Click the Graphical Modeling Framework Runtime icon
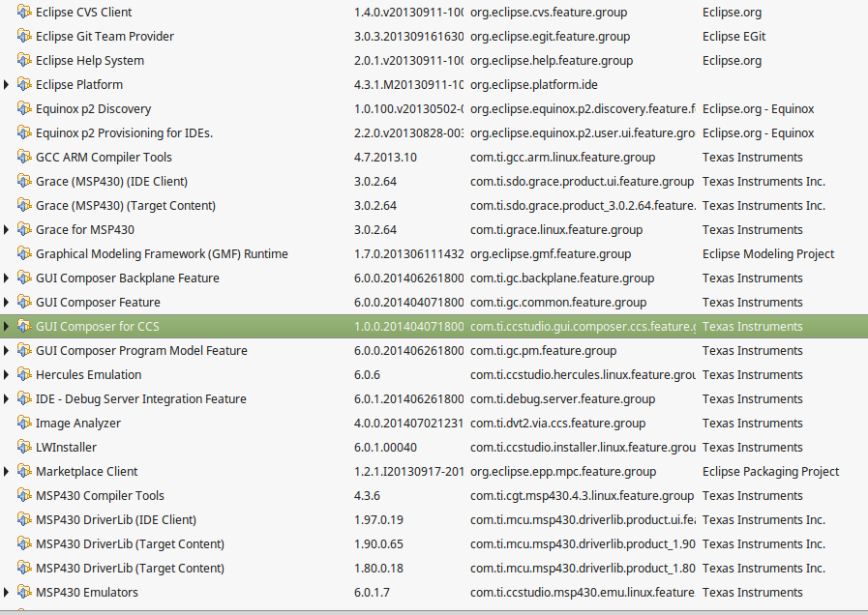The width and height of the screenshot is (868, 615). (x=24, y=254)
